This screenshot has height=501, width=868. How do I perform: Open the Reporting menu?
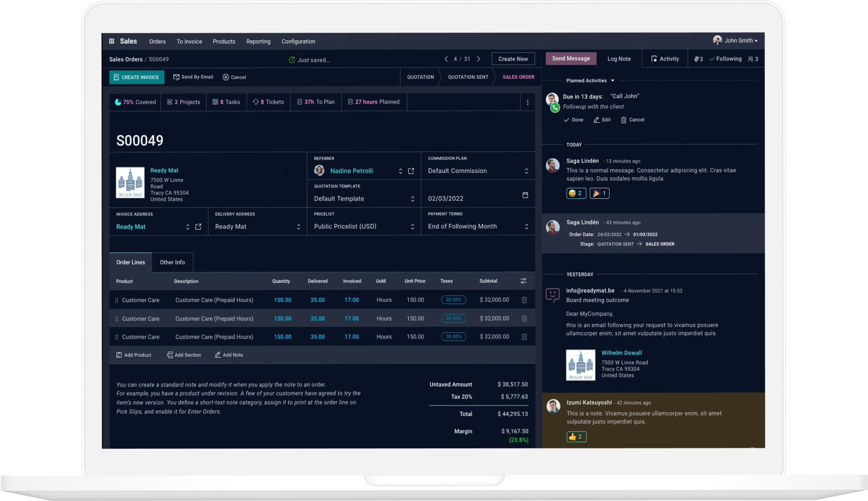pyautogui.click(x=258, y=41)
